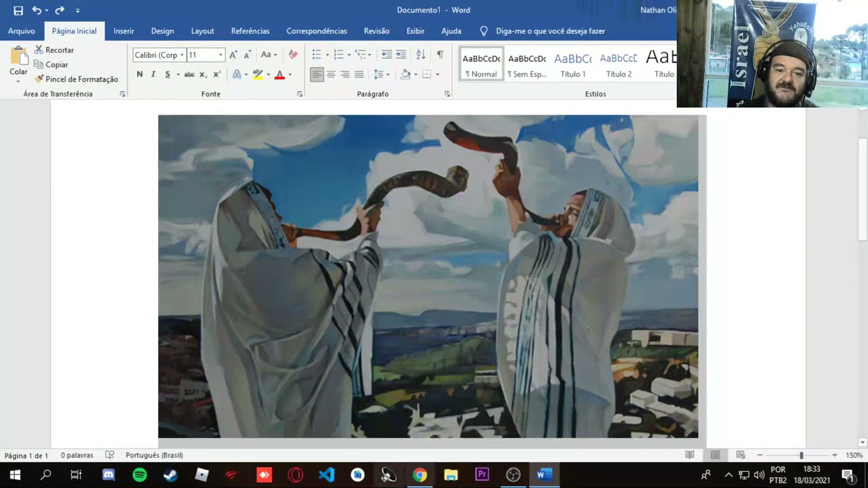Switch to Print Layout view

click(715, 455)
